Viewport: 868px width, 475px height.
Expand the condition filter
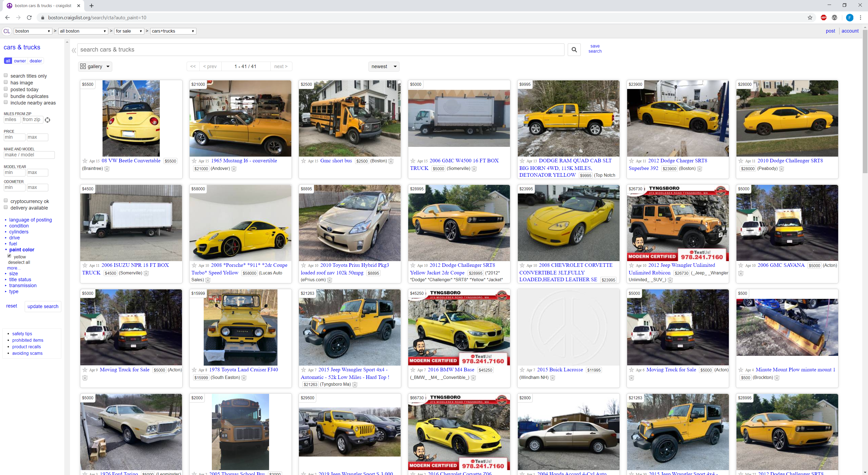[19, 226]
